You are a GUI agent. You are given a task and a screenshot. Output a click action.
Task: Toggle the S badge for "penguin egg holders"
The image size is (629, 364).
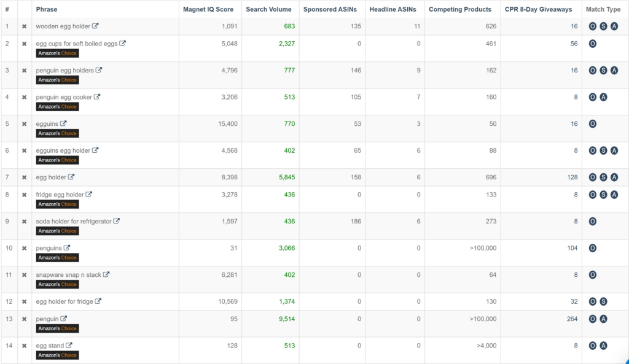point(602,70)
